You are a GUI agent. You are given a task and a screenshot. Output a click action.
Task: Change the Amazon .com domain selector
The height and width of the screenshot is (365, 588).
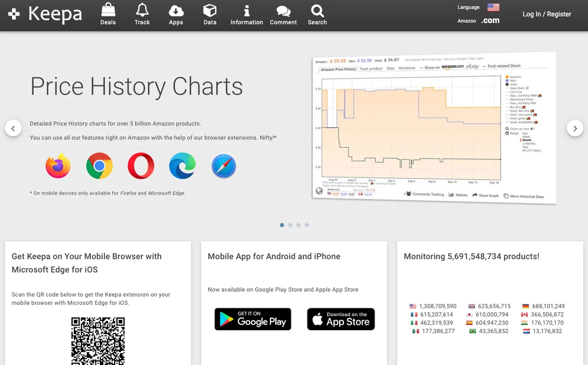(490, 21)
